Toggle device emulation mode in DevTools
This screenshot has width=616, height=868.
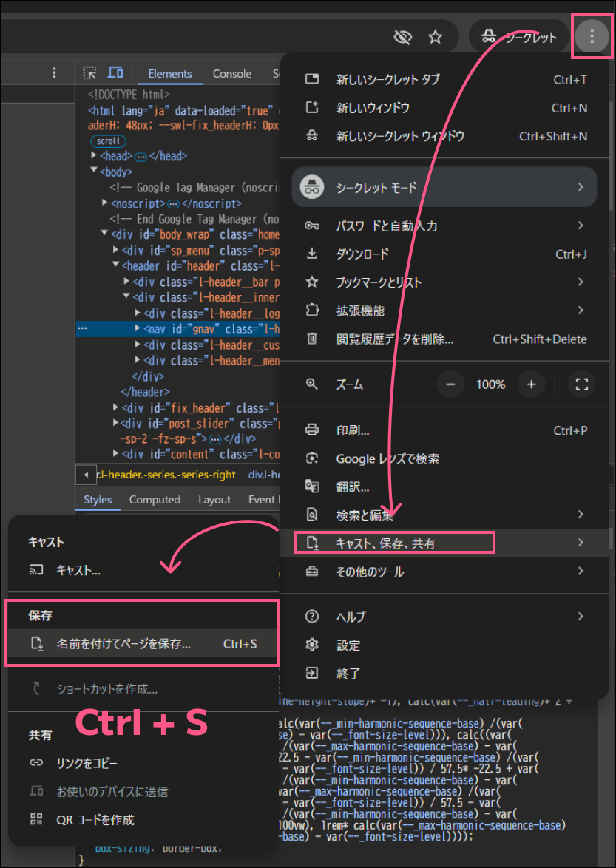pyautogui.click(x=115, y=72)
